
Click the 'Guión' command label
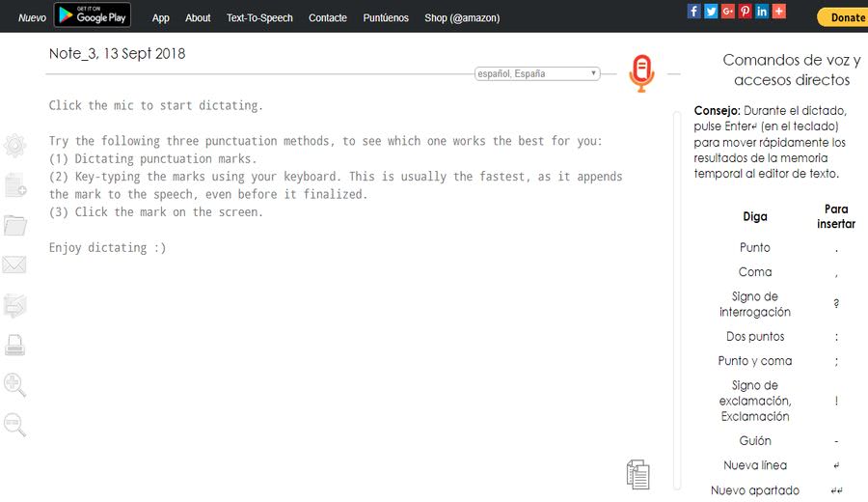click(x=755, y=440)
